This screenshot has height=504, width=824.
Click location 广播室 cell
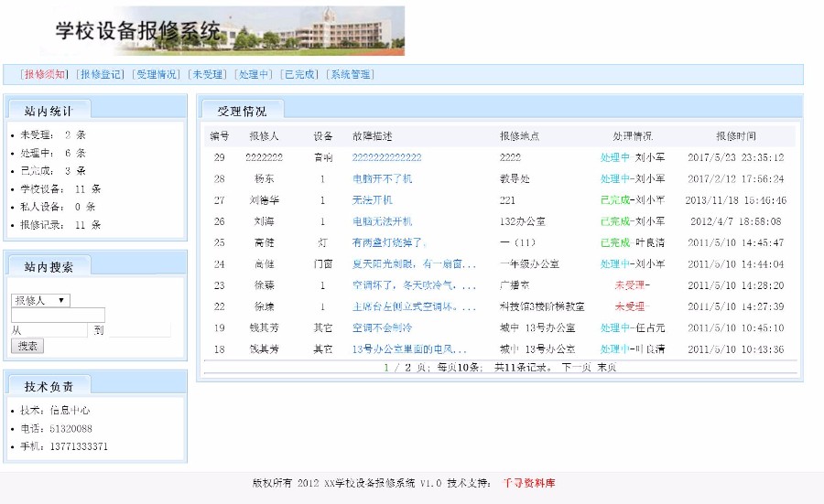[x=515, y=285]
